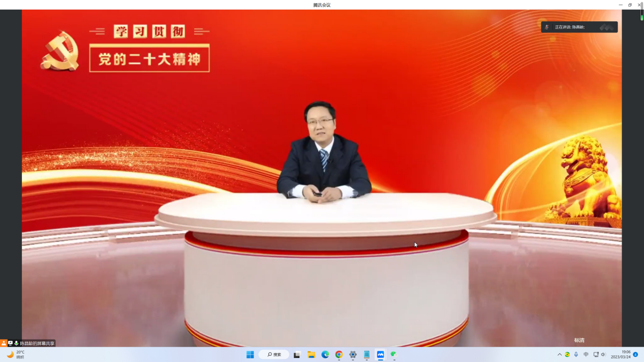Viewport: 644px width, 362px height.
Task: Click the screen share indicator icon bottom-left
Action: tap(10, 343)
